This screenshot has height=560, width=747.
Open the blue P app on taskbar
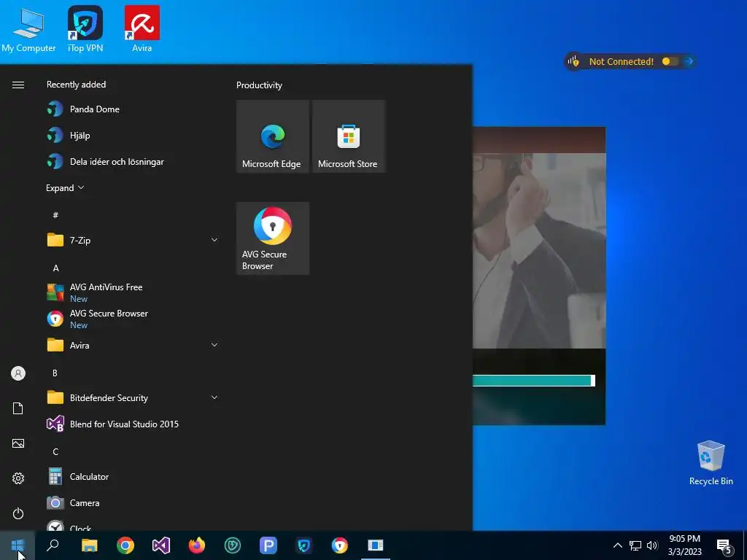point(268,545)
